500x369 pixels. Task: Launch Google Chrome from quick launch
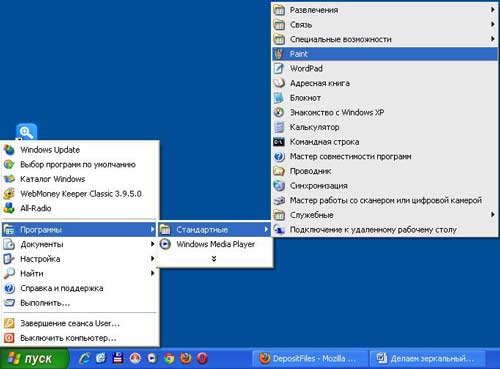pos(169,358)
